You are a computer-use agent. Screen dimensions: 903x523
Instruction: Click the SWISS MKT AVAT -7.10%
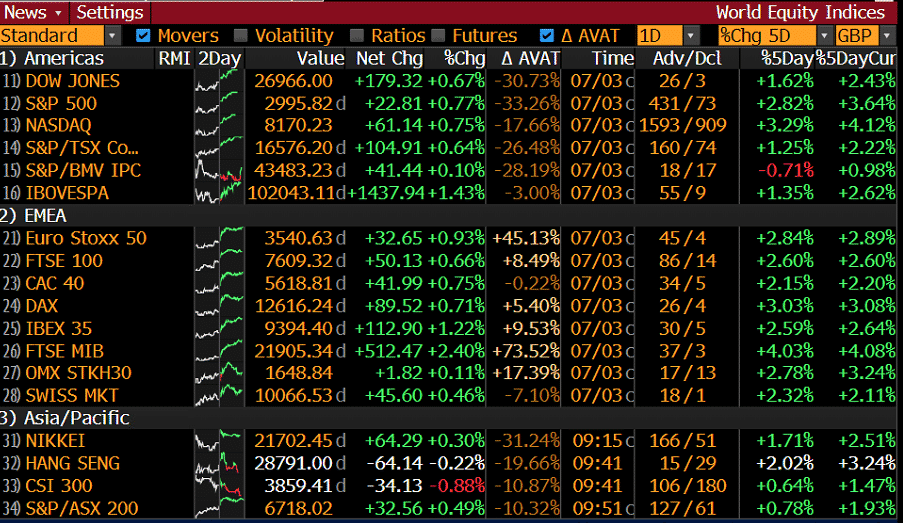pyautogui.click(x=532, y=395)
